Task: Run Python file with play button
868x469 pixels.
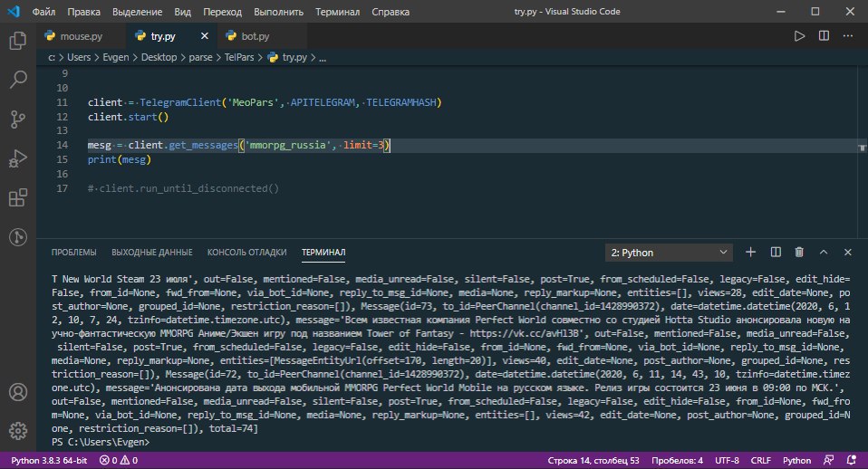Action: [799, 36]
